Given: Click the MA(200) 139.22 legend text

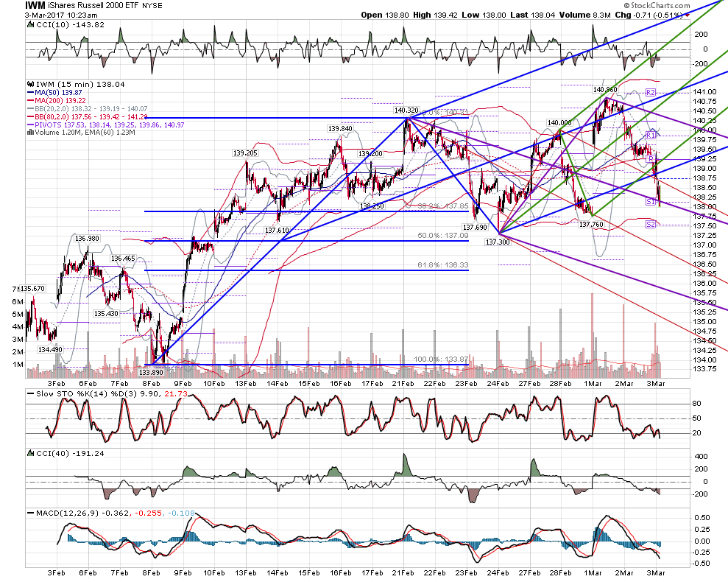Looking at the screenshot, I should (60, 100).
